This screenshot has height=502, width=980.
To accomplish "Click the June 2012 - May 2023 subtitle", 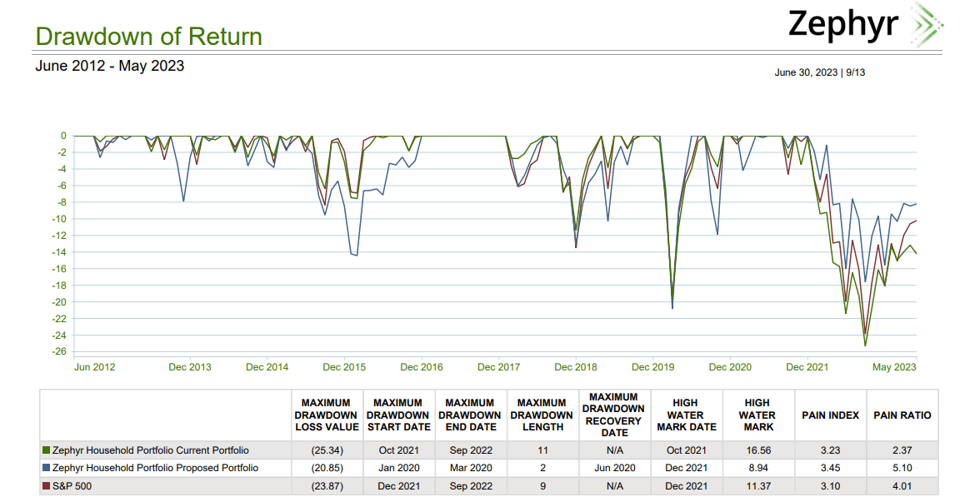I will tap(110, 66).
